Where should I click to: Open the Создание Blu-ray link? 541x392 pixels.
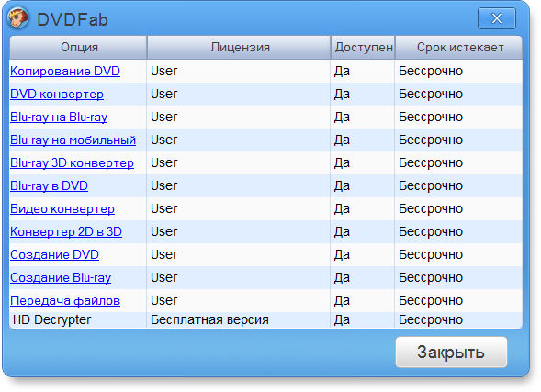[61, 278]
